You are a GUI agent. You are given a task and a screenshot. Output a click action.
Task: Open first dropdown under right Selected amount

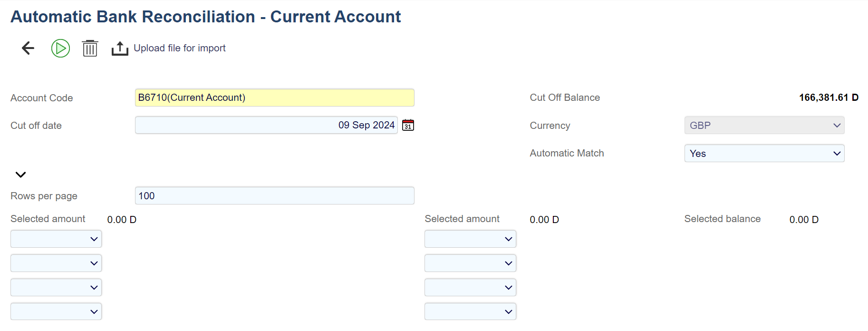click(x=470, y=239)
